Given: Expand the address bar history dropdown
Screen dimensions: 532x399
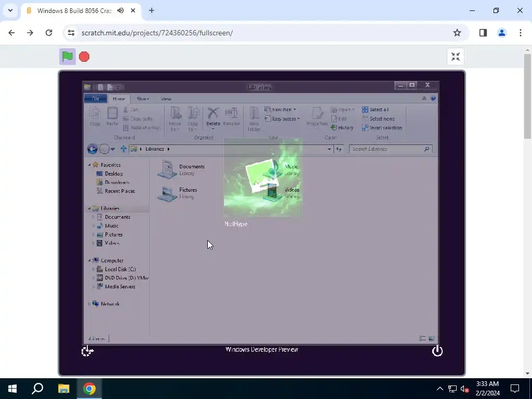Looking at the screenshot, I should pos(329,149).
